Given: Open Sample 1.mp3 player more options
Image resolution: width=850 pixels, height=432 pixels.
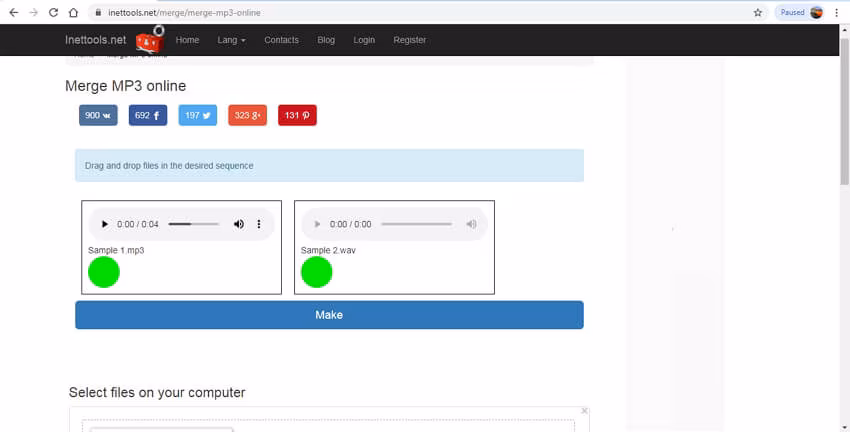Looking at the screenshot, I should coord(259,224).
